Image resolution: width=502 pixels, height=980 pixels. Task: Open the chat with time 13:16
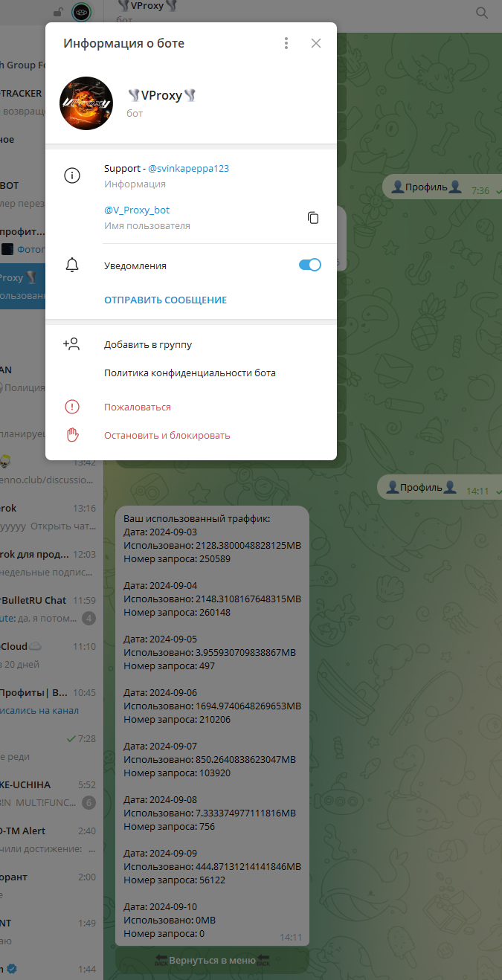pyautogui.click(x=51, y=517)
